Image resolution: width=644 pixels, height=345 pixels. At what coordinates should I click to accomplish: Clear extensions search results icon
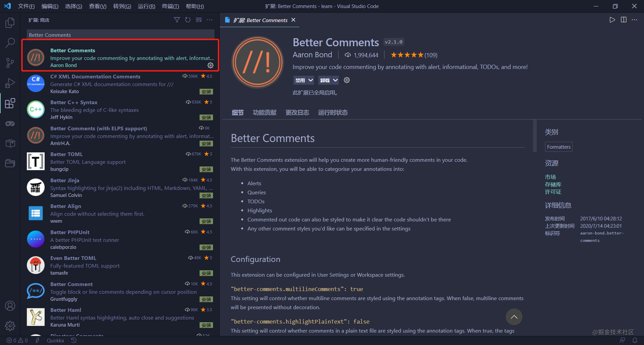[199, 20]
